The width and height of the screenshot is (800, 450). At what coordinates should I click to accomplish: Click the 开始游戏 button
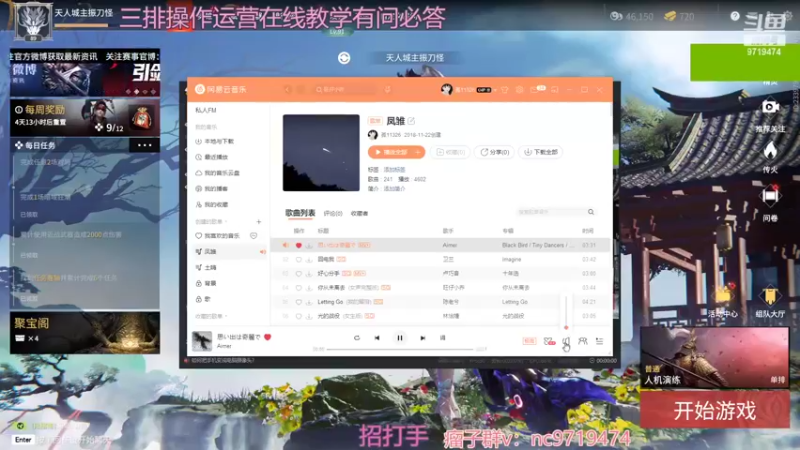[x=715, y=410]
